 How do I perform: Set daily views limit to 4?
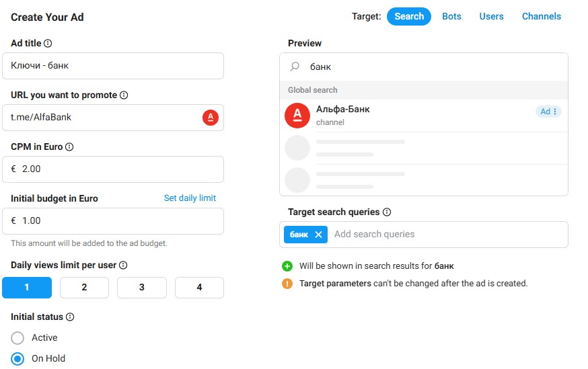tap(199, 288)
